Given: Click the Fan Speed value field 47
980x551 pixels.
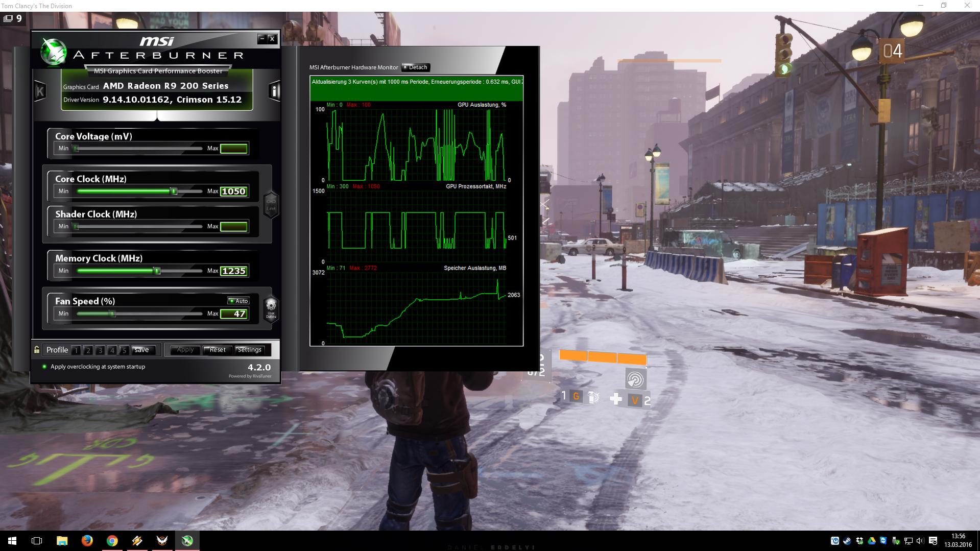Looking at the screenshot, I should 234,314.
